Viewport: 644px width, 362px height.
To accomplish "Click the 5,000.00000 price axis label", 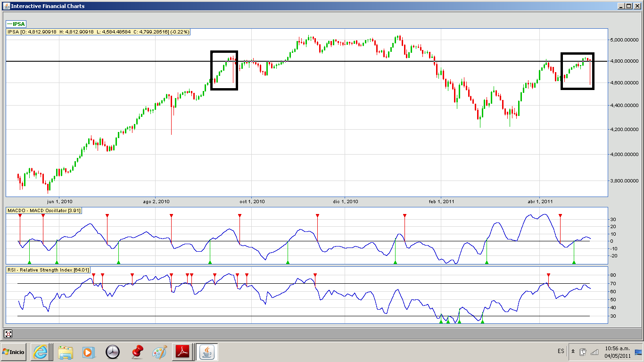I will (625, 40).
